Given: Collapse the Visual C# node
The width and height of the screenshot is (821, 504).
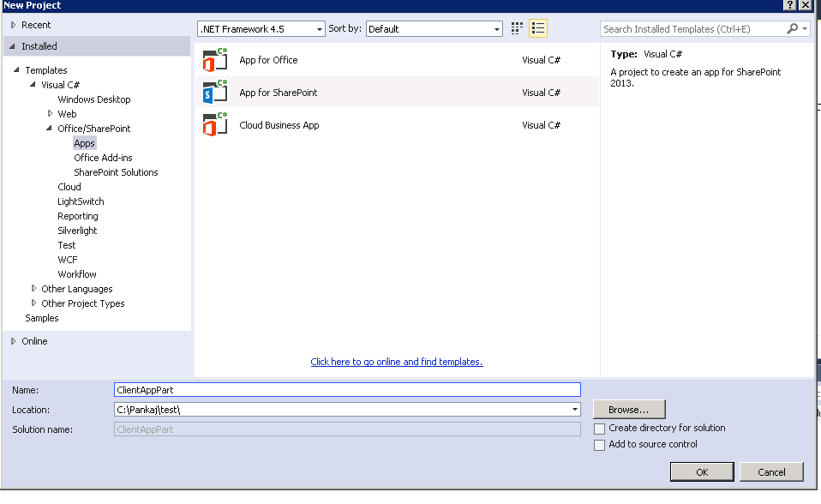Looking at the screenshot, I should click(x=33, y=84).
